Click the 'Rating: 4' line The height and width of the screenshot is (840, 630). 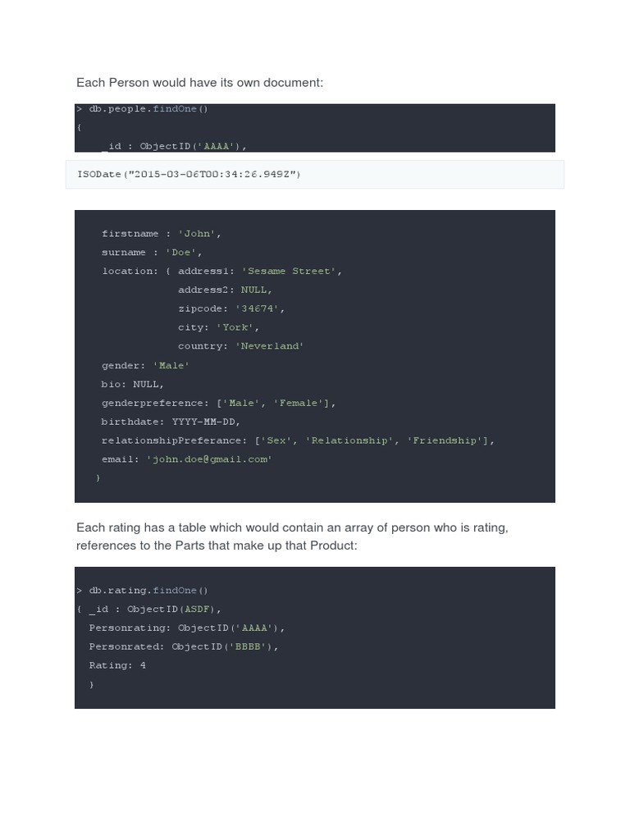117,665
